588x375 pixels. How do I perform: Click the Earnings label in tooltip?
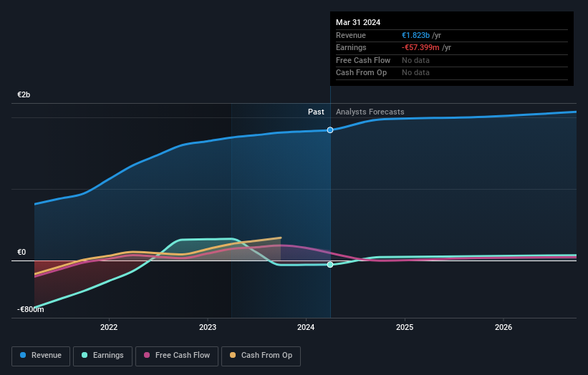[351, 47]
